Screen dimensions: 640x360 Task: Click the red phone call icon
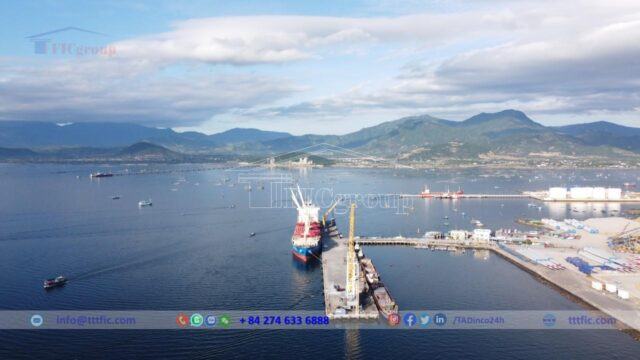pyautogui.click(x=182, y=320)
